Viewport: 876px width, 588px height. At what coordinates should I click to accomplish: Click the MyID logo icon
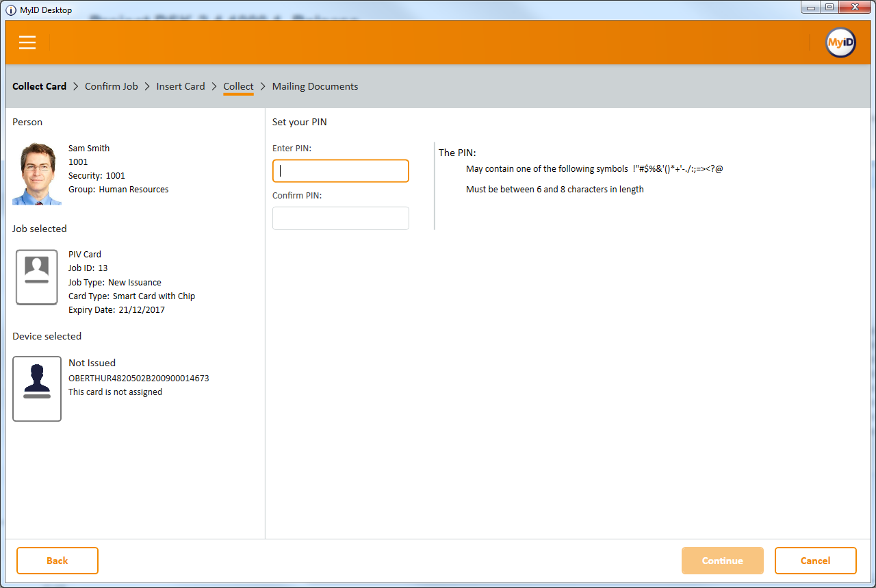(840, 42)
